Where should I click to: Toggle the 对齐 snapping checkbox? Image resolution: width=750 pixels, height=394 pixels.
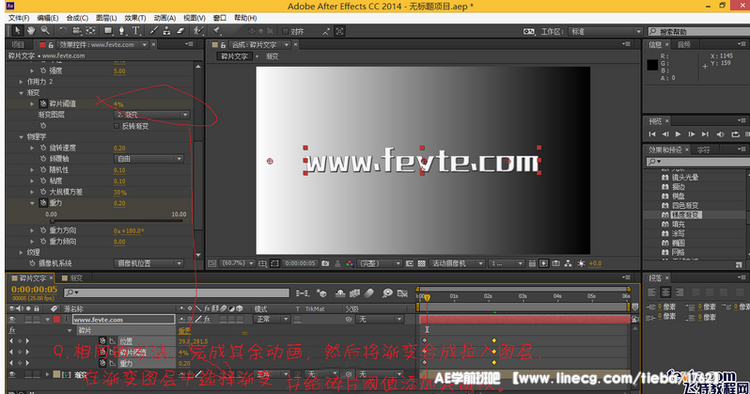coord(285,32)
